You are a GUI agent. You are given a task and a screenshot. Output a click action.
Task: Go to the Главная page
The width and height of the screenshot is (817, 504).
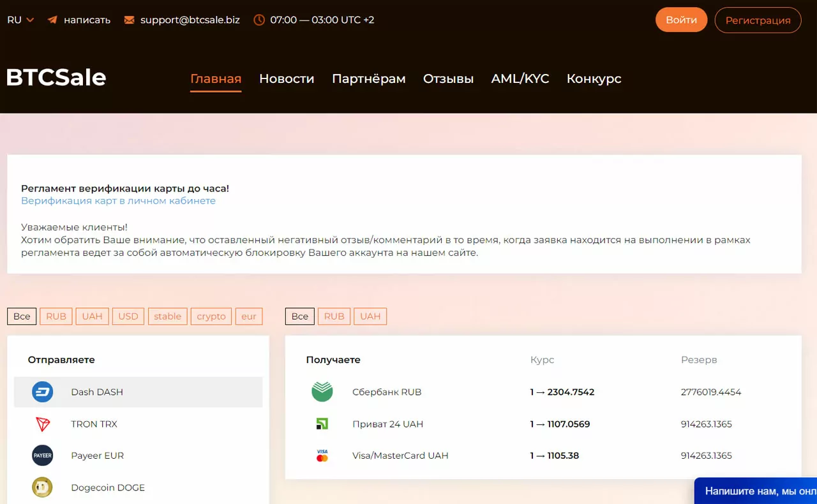pos(216,78)
